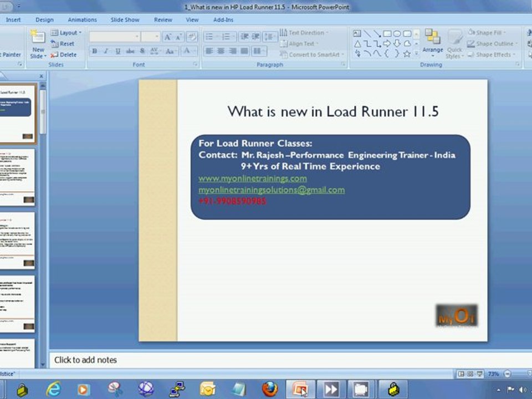Click the 73% zoom level
The image size is (532, 399).
[x=493, y=374]
